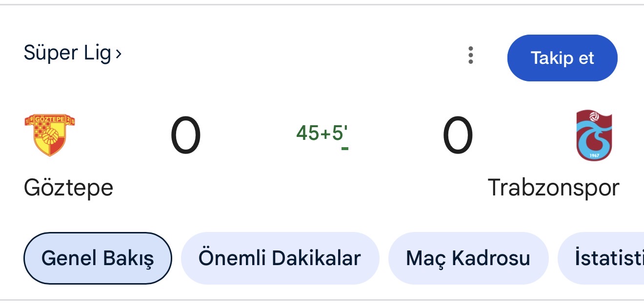
Task: Click the Trabzonspor club crest
Action: click(594, 135)
